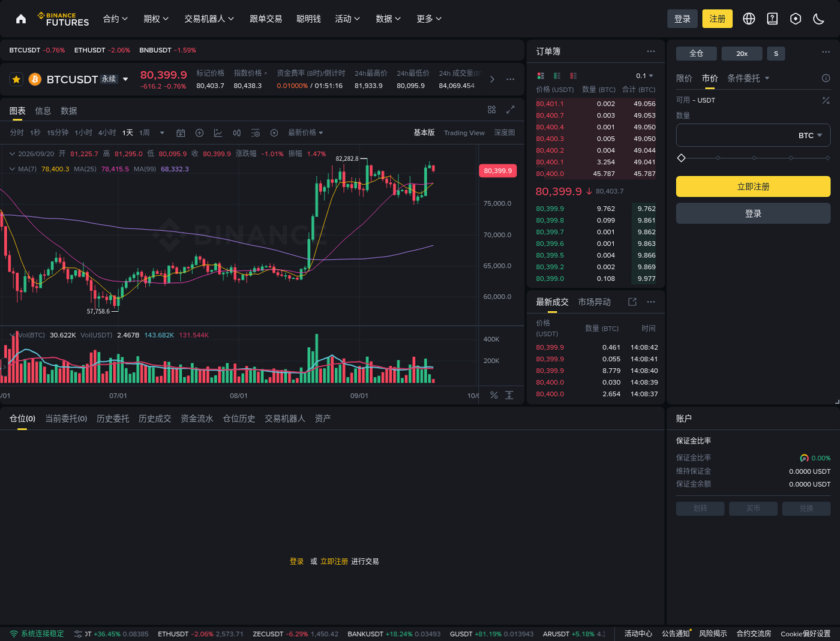Open more time intervals dropdown arrow
This screenshot has height=641, width=840.
[x=162, y=133]
